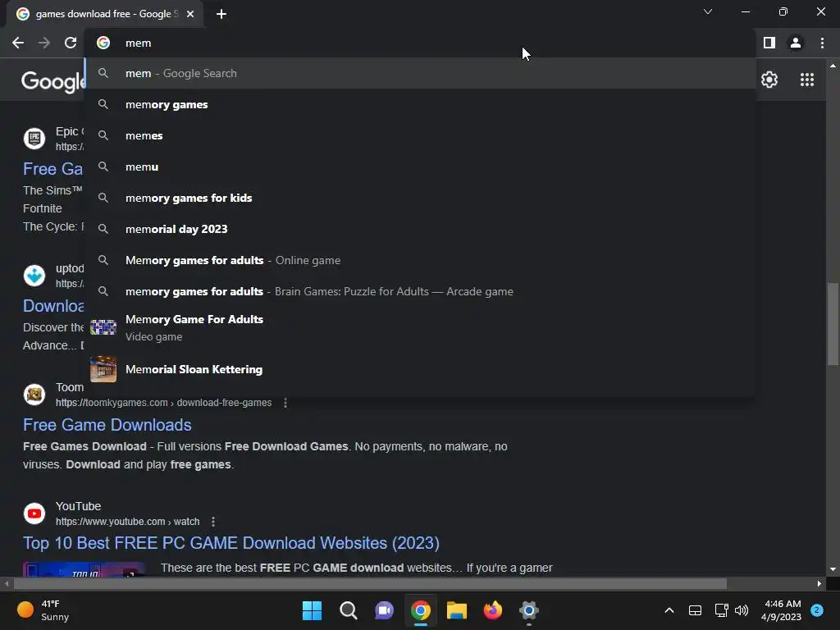Open Firefox from taskbar
The height and width of the screenshot is (630, 840).
tap(492, 610)
